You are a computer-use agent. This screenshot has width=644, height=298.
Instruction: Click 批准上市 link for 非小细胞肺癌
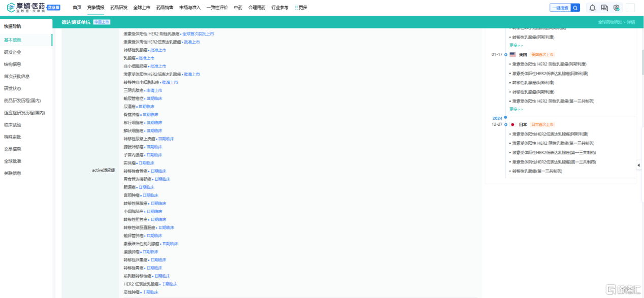click(158, 66)
